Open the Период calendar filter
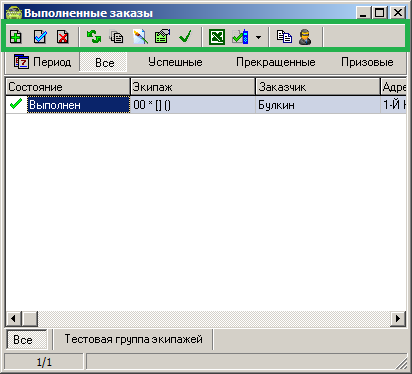This screenshot has width=412, height=374. [x=42, y=62]
